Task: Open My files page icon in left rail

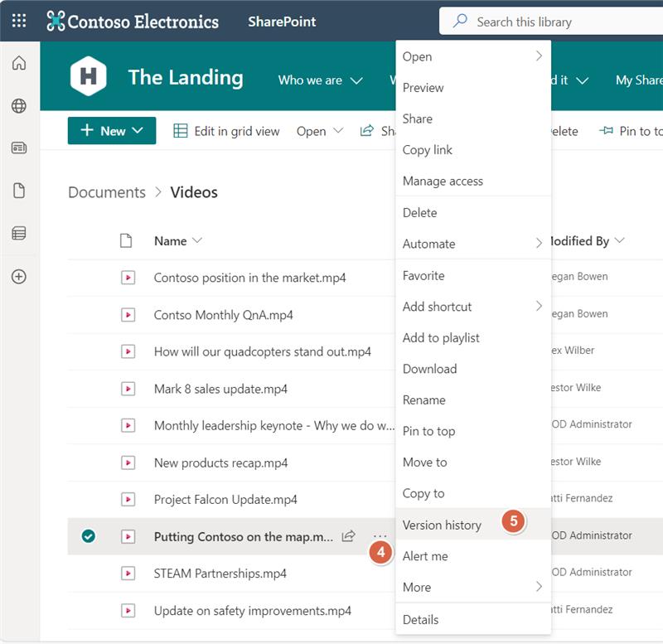Action: click(19, 191)
